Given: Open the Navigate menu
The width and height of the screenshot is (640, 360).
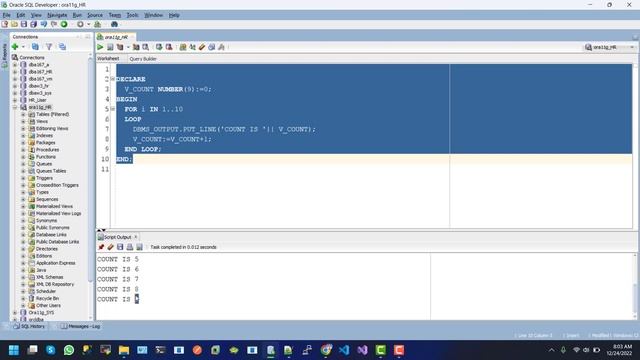Looking at the screenshot, I should tap(57, 15).
